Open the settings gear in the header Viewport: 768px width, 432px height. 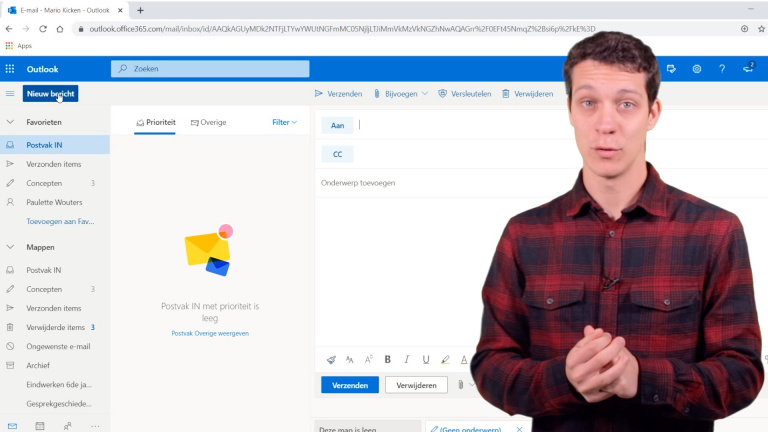coord(696,69)
